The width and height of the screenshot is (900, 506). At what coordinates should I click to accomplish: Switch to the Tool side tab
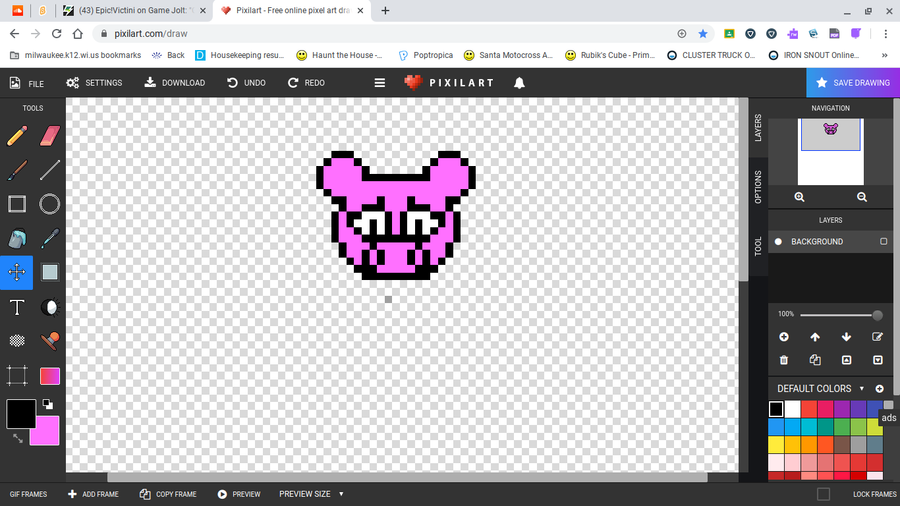click(758, 246)
